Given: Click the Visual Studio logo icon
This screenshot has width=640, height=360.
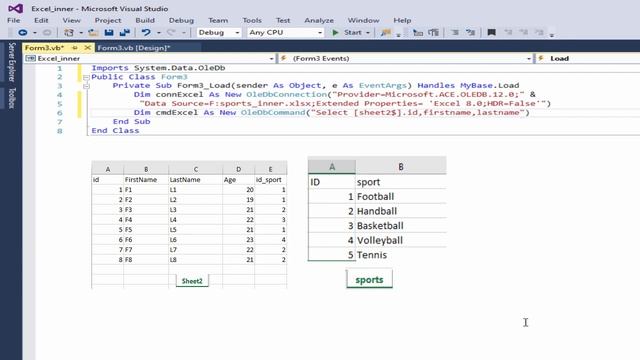Looking at the screenshot, I should tap(16, 8).
